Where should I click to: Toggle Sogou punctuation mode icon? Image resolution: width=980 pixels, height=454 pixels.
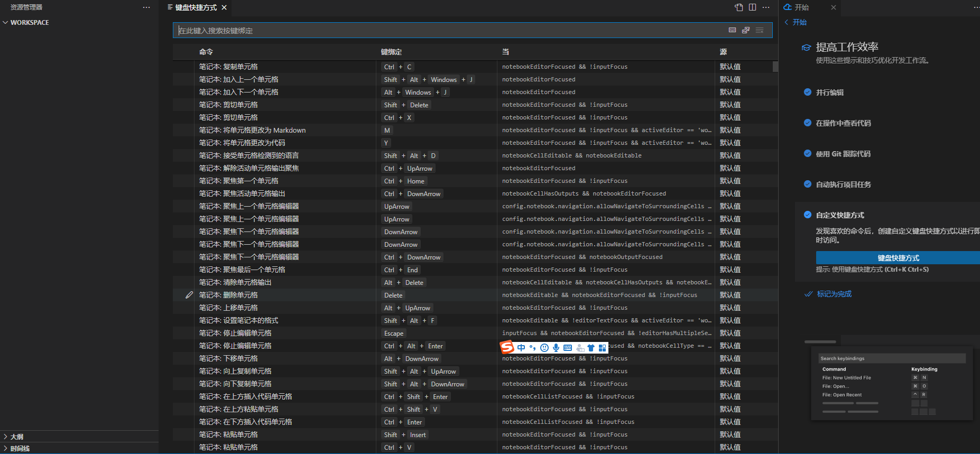[533, 348]
